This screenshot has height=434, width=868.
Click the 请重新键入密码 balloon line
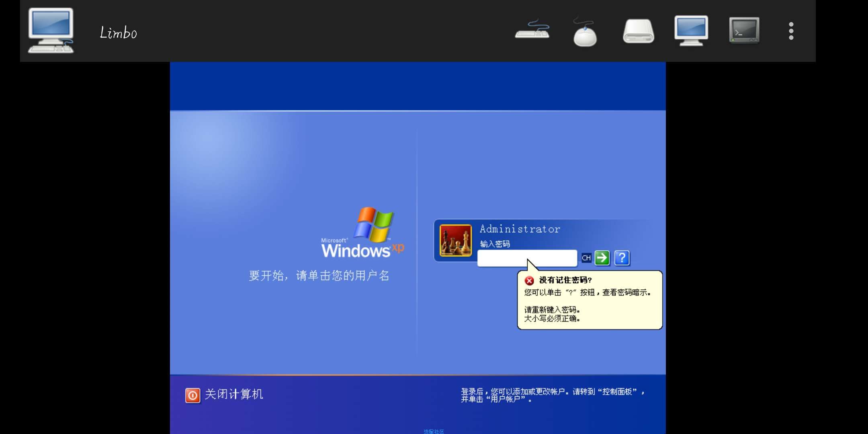552,310
